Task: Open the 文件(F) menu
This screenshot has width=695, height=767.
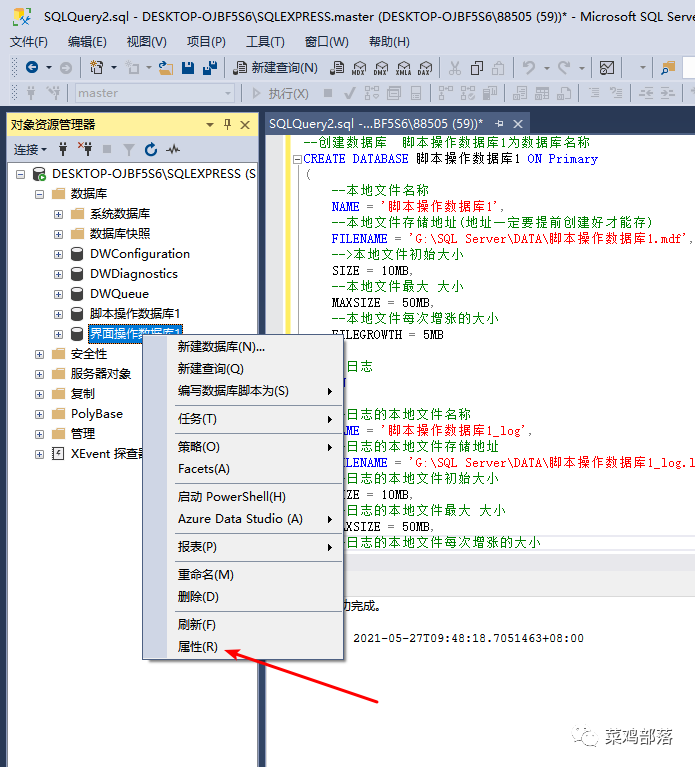Action: pyautogui.click(x=29, y=42)
